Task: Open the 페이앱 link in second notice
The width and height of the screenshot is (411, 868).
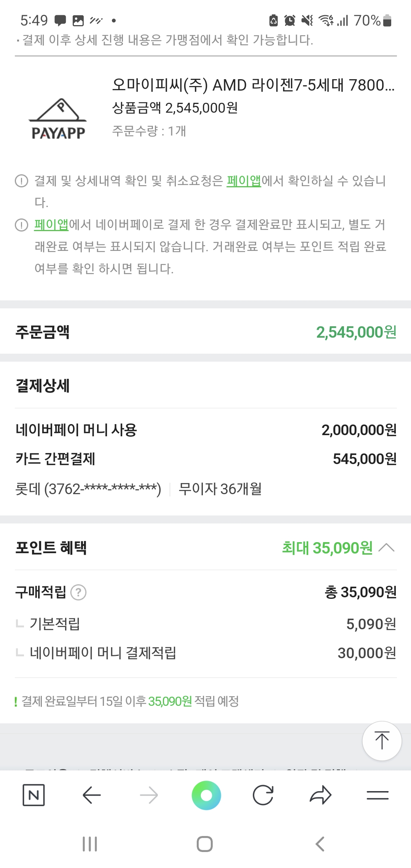Action: [51, 225]
